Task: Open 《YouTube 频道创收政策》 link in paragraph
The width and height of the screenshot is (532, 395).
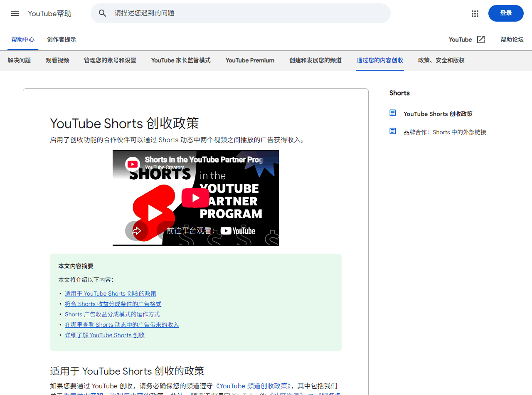Action: tap(252, 386)
